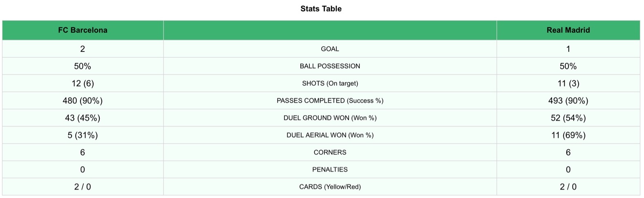Select the PASSES COMPLETED (Success %) label

330,100
